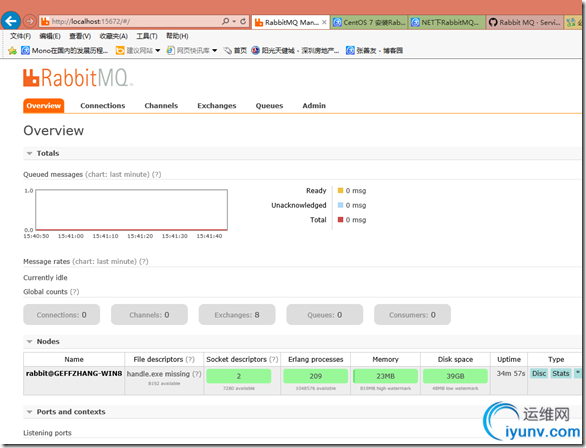
Task: Click (chart: last minute) for Queued messages
Action: pyautogui.click(x=117, y=174)
